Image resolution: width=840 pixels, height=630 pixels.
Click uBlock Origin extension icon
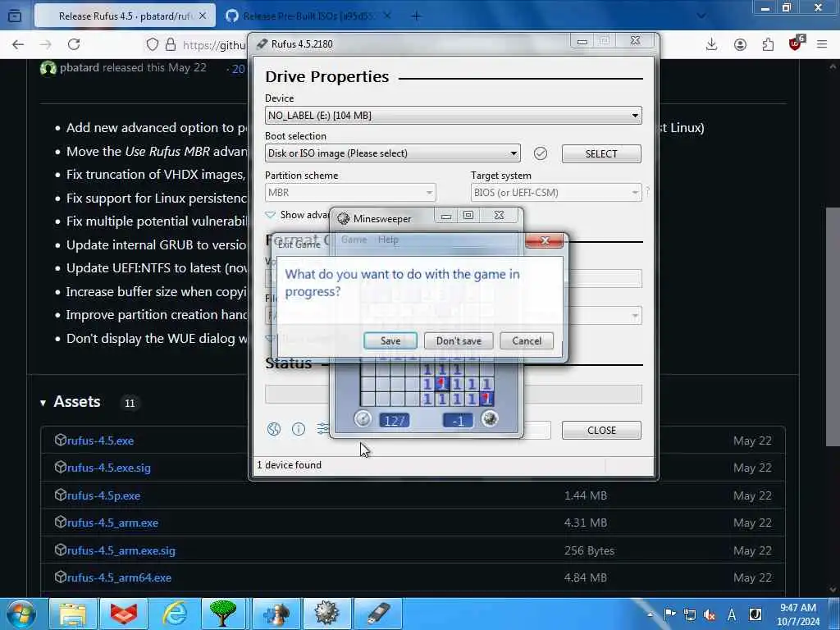(x=796, y=43)
